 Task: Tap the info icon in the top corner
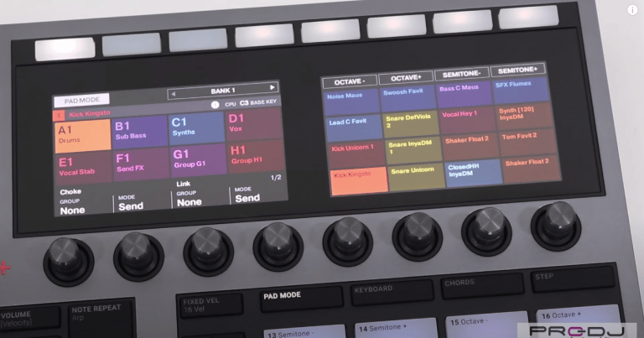632,10
